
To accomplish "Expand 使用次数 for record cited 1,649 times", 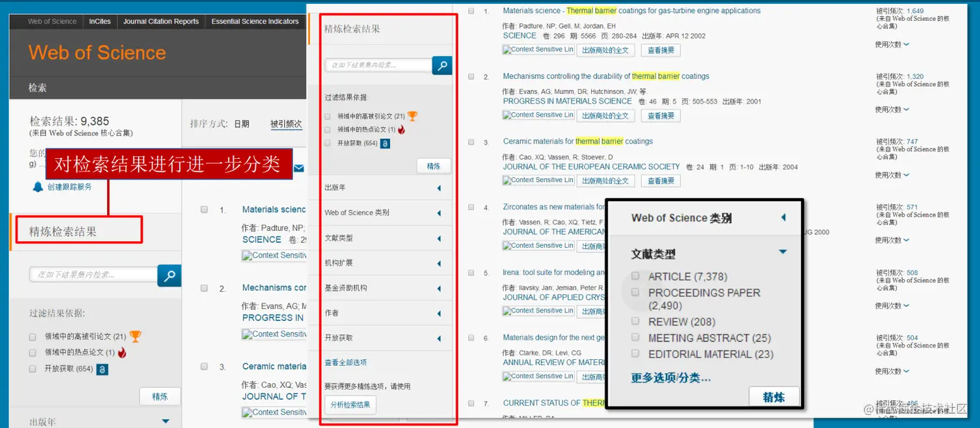I will click(892, 44).
